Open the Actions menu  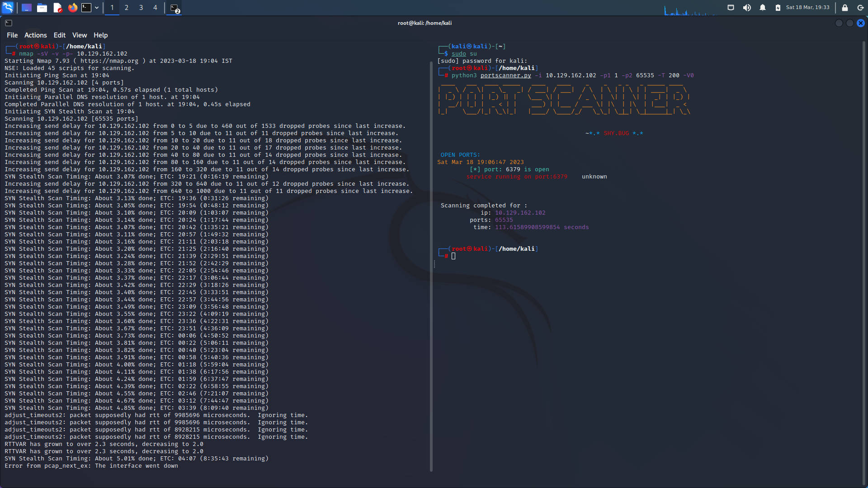35,35
